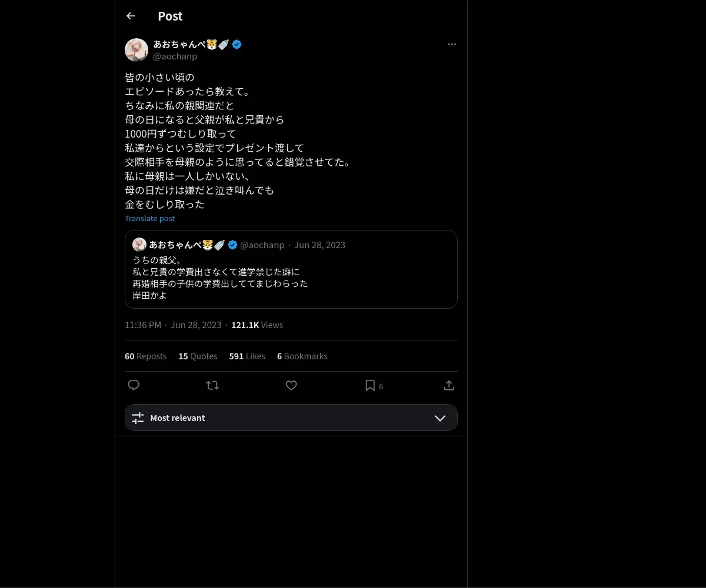This screenshot has width=706, height=588.
Task: Go back using the left arrow icon
Action: [x=131, y=16]
